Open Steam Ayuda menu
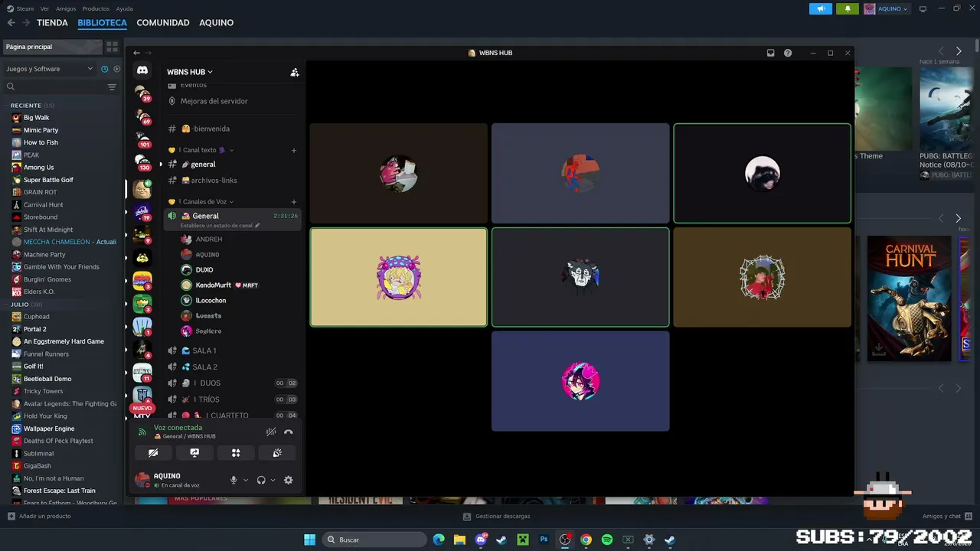Viewport: 980px width, 551px height. (x=124, y=8)
